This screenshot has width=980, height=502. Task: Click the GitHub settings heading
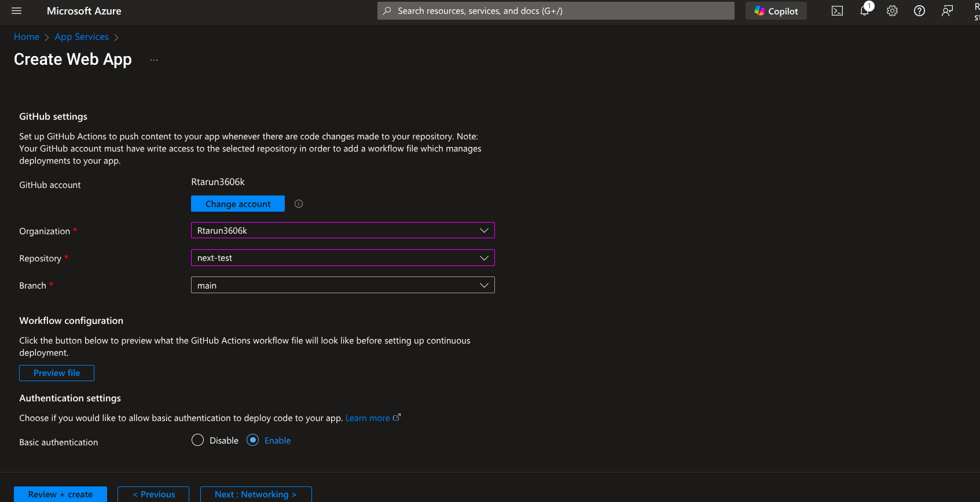53,116
